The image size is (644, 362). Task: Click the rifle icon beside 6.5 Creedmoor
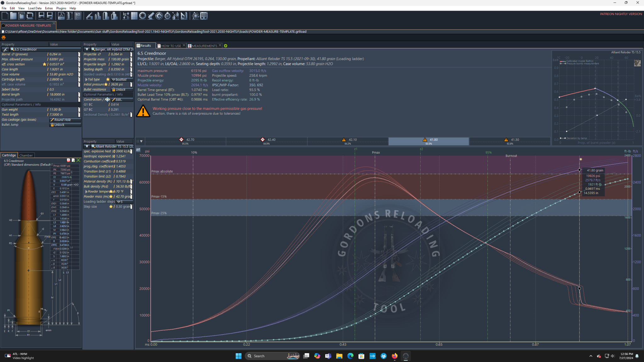tap(5, 49)
